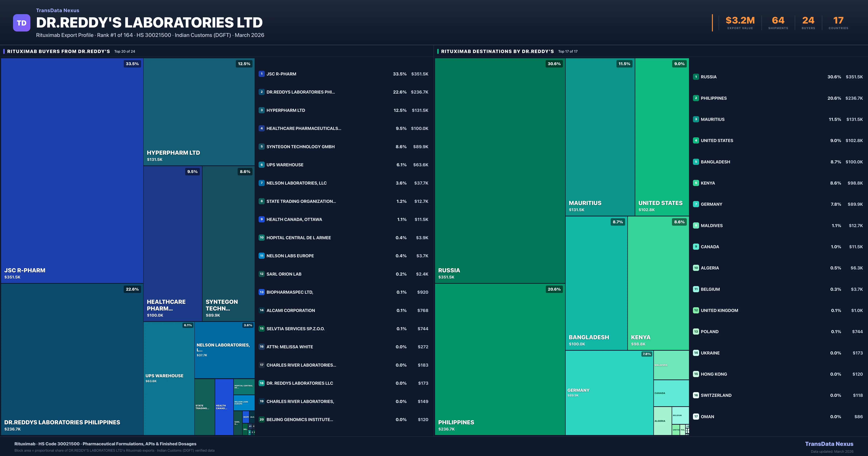The width and height of the screenshot is (868, 456).
Task: Click the TD company logo
Action: 22,23
